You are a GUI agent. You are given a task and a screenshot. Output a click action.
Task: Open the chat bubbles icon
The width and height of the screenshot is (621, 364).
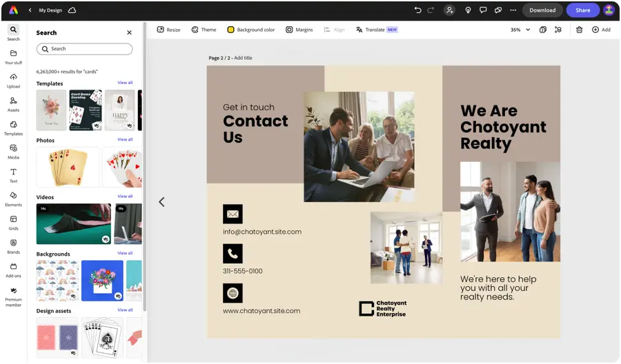point(498,10)
